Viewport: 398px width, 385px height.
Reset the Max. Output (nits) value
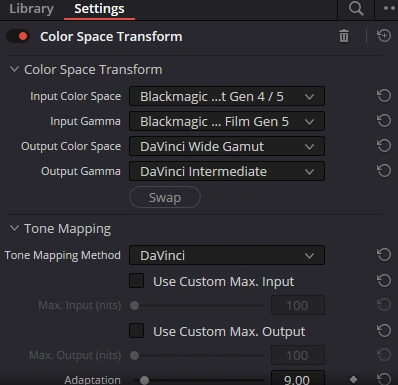384,355
